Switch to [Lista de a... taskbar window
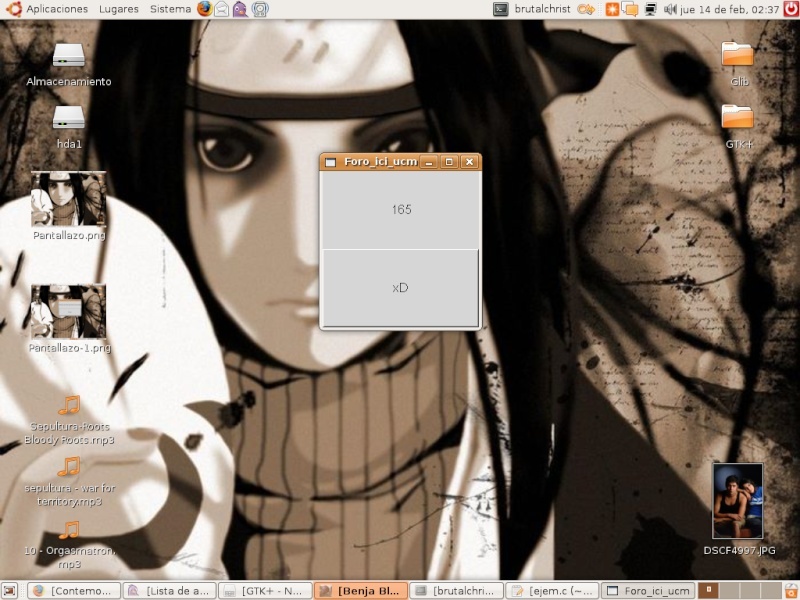The height and width of the screenshot is (600, 800). [169, 591]
